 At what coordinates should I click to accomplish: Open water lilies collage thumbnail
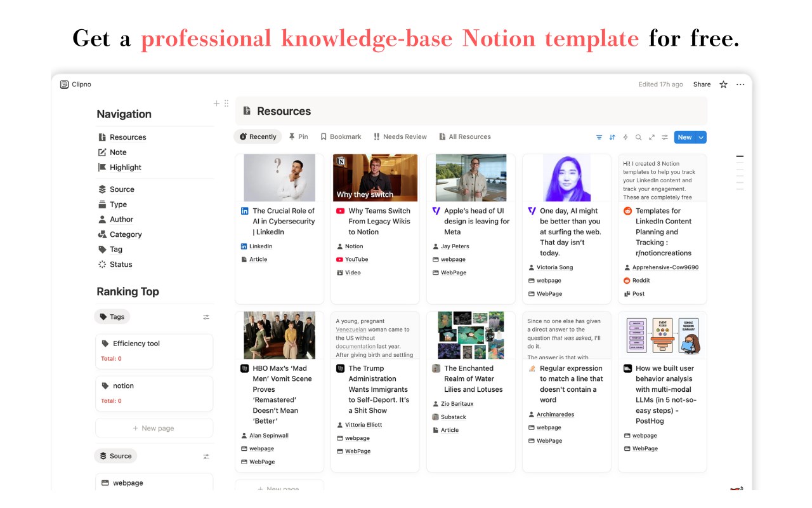tap(471, 335)
